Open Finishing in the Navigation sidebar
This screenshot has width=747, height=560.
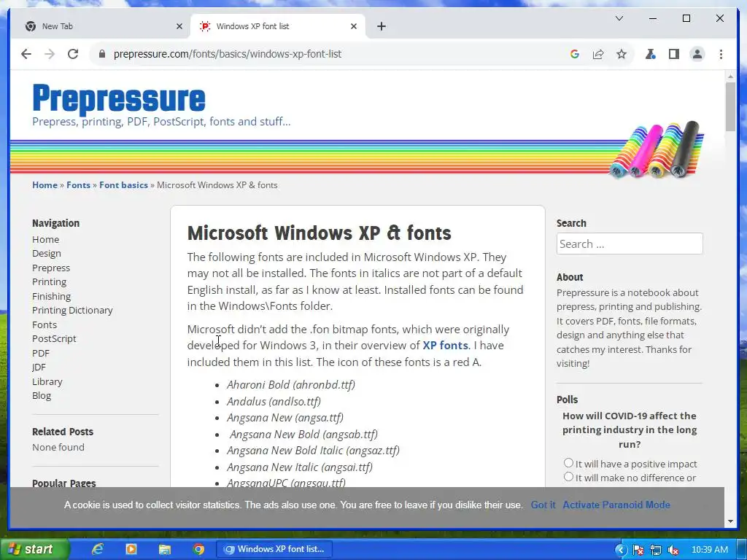coord(52,296)
